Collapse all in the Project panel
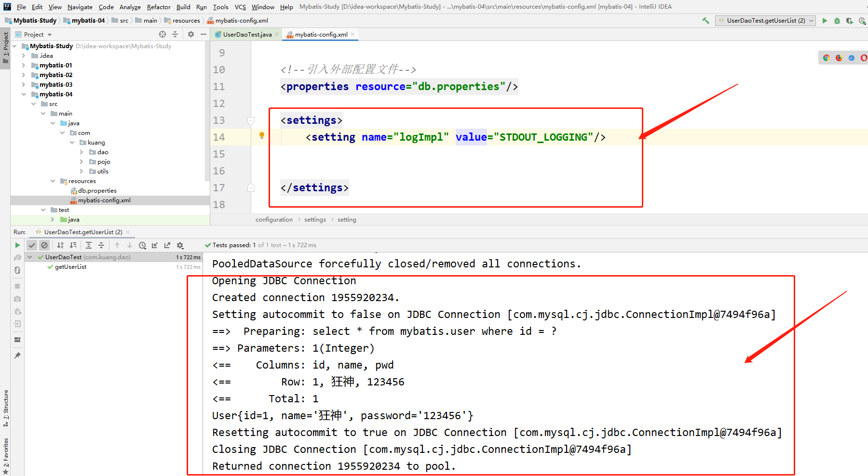This screenshot has height=476, width=868. pyautogui.click(x=175, y=34)
